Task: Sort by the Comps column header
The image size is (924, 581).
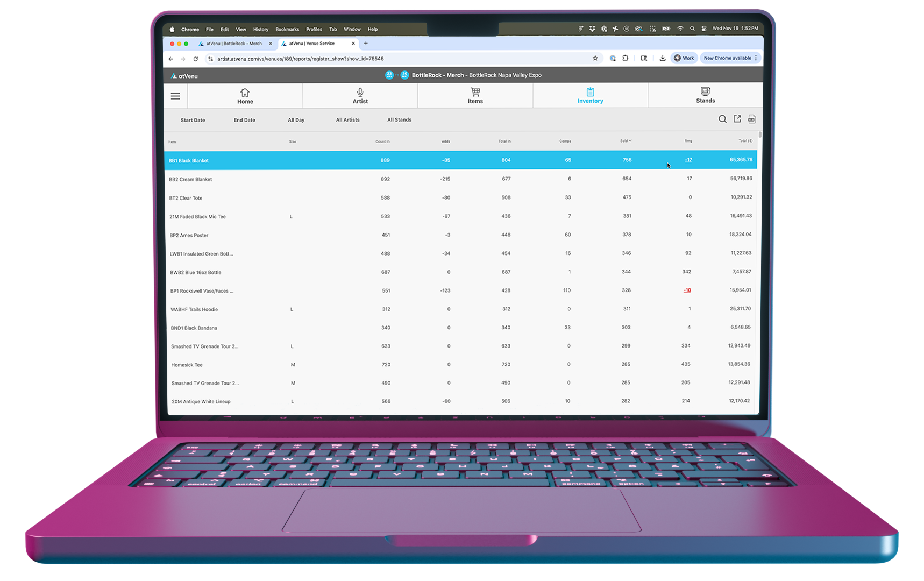Action: [565, 141]
